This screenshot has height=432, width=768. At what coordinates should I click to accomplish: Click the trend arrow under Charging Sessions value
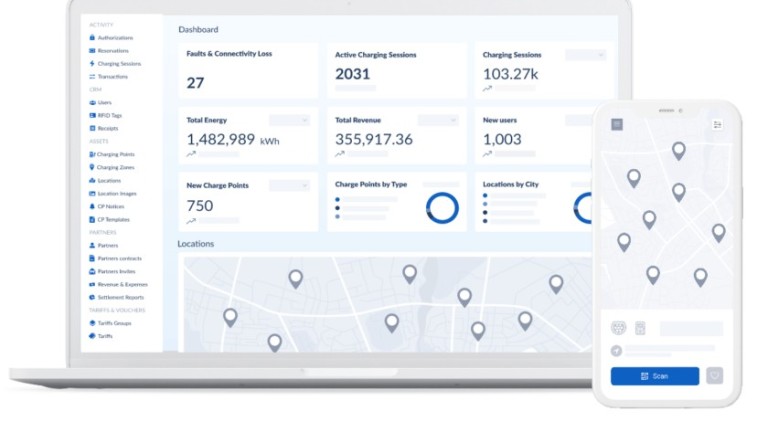488,88
